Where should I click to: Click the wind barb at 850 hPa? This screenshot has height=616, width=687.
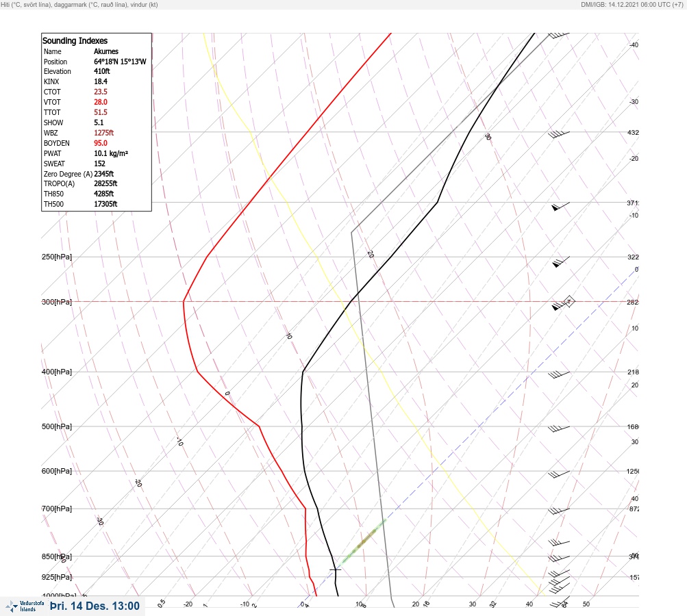coord(559,558)
